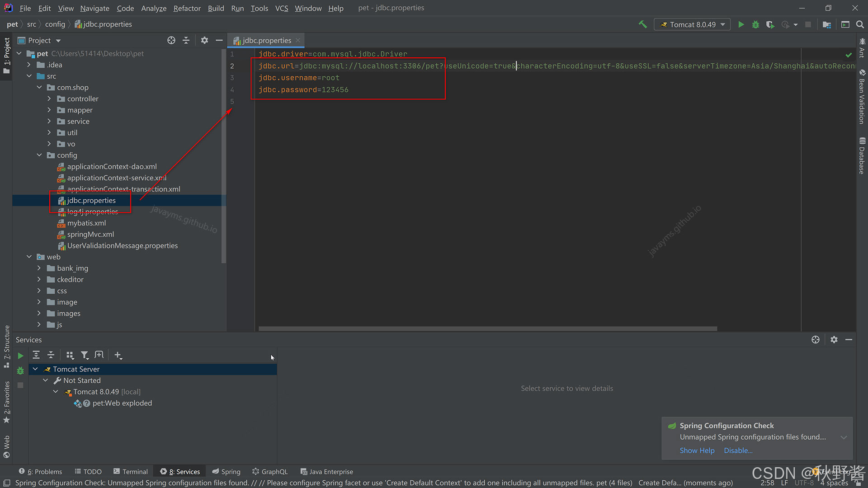Click the Debug bug icon in top toolbar
Screen dimensions: 868x488
click(x=755, y=24)
